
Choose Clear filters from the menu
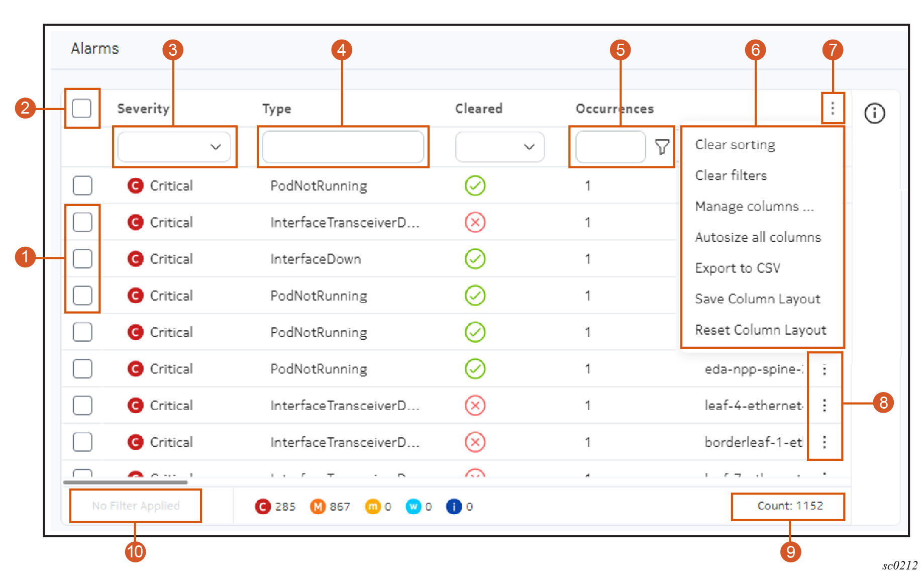click(731, 175)
